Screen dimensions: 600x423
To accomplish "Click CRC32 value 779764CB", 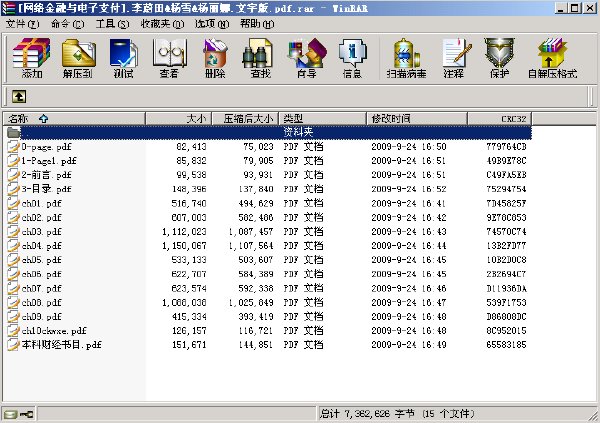I will pos(506,147).
